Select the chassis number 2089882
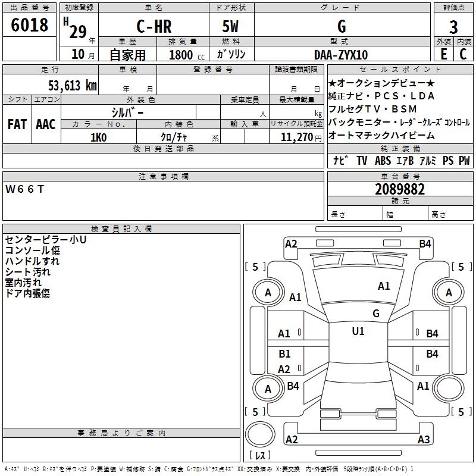The height and width of the screenshot is (476, 476). pos(400,189)
